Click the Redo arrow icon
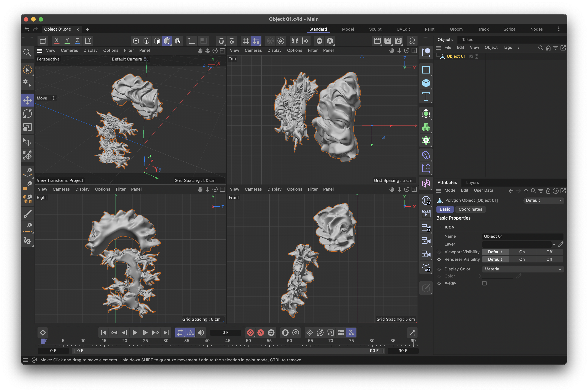The height and width of the screenshot is (392, 588). coord(35,29)
